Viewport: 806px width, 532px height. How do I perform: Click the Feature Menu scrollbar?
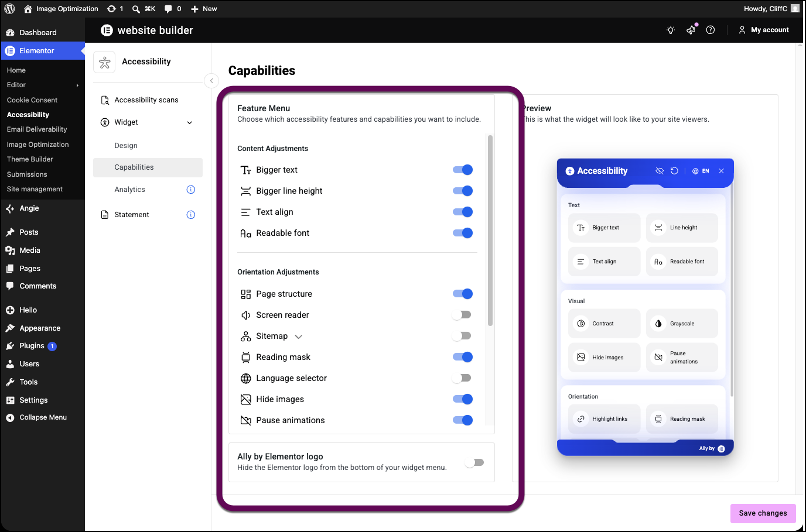[490, 231]
